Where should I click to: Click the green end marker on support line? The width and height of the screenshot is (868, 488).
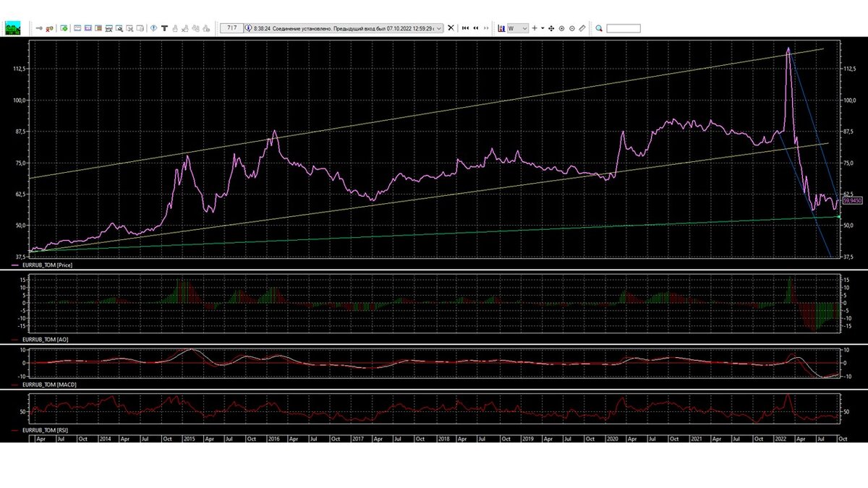click(x=838, y=216)
